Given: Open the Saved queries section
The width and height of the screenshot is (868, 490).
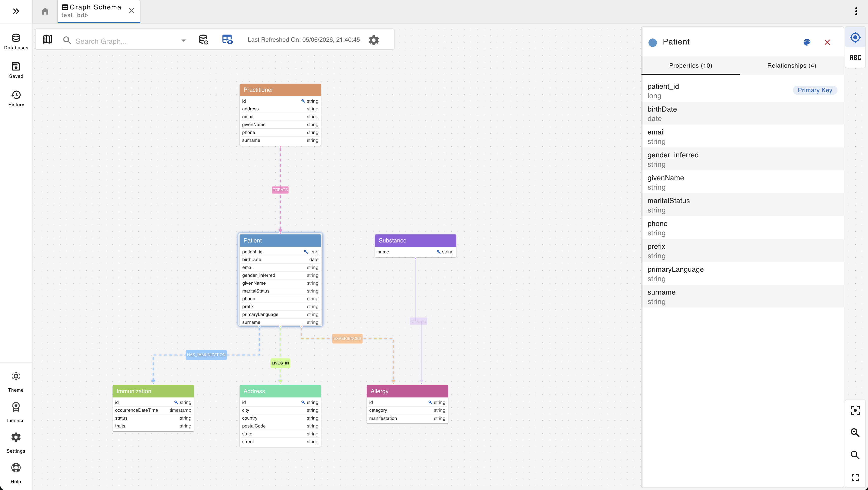Looking at the screenshot, I should [16, 70].
